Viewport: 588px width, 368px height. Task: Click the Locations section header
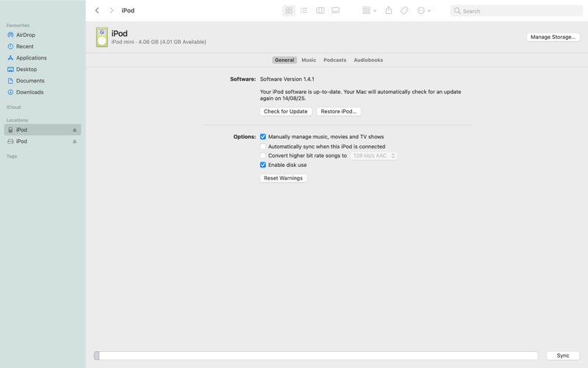(x=17, y=120)
